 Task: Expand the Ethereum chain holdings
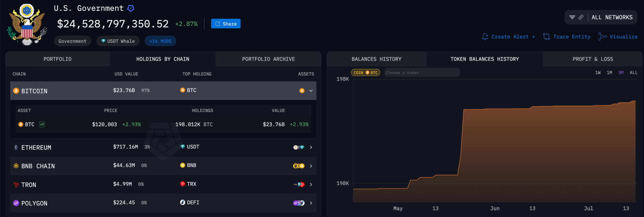click(x=311, y=147)
